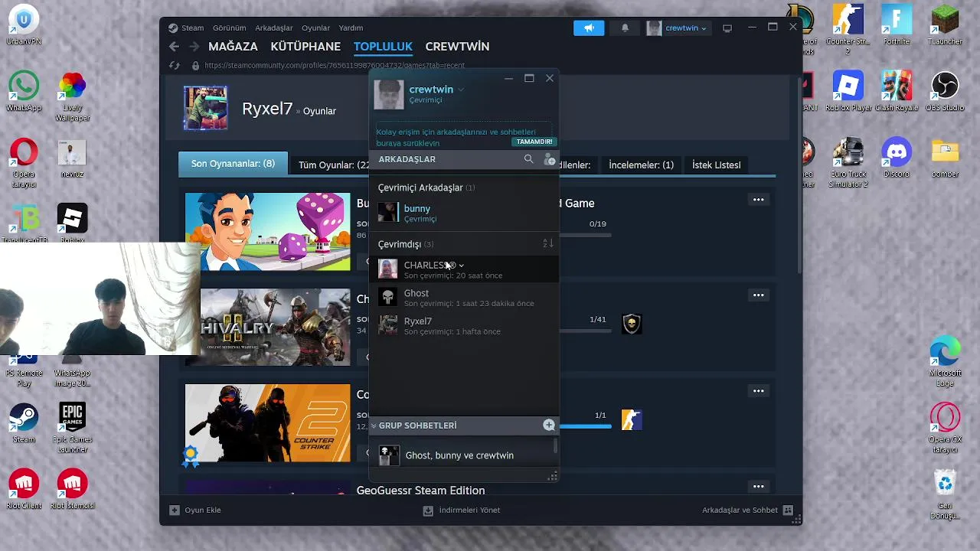Open the Counter-Strike 2 row three-dots menu
The image size is (980, 551).
pos(758,391)
